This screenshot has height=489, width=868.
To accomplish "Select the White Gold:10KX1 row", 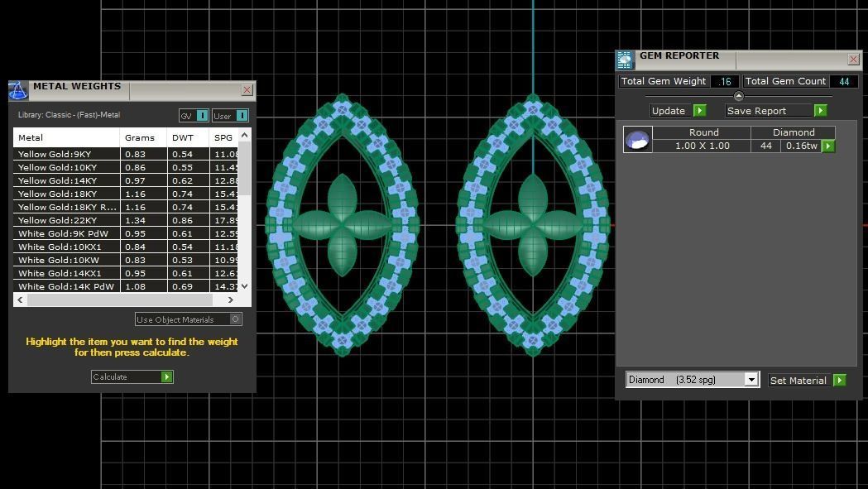I will tap(126, 247).
